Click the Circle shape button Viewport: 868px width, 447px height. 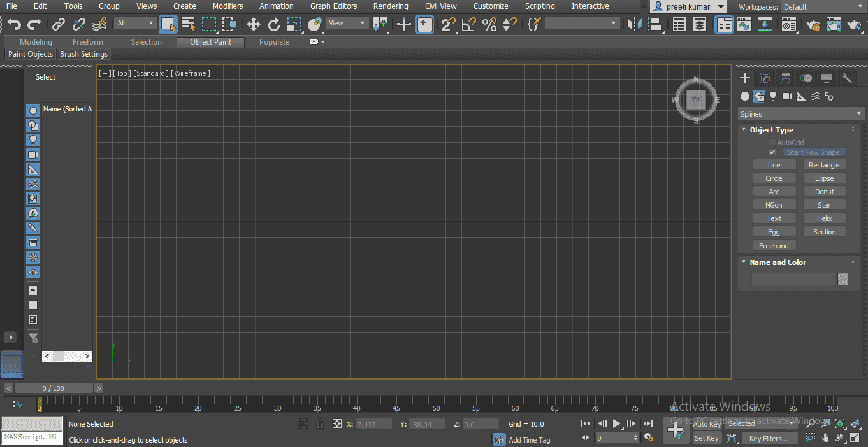[x=774, y=178]
